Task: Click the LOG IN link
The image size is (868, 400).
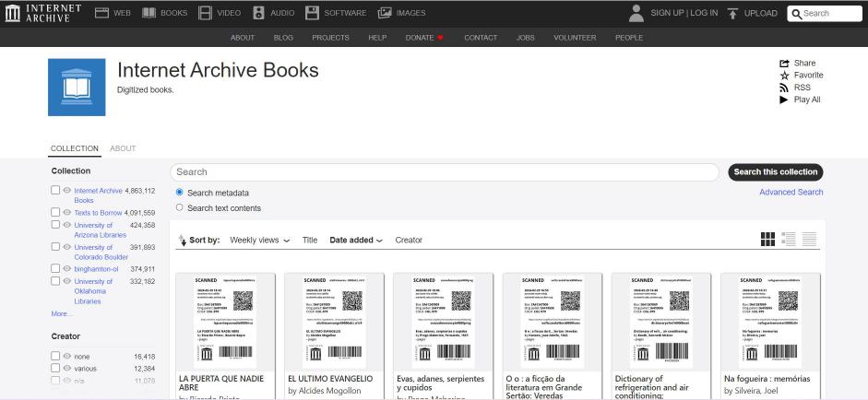Action: (704, 13)
